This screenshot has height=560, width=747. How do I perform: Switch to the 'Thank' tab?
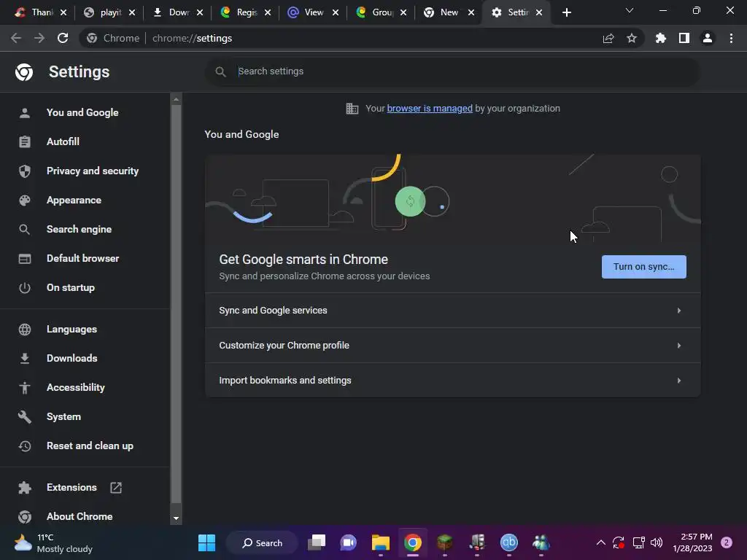41,12
